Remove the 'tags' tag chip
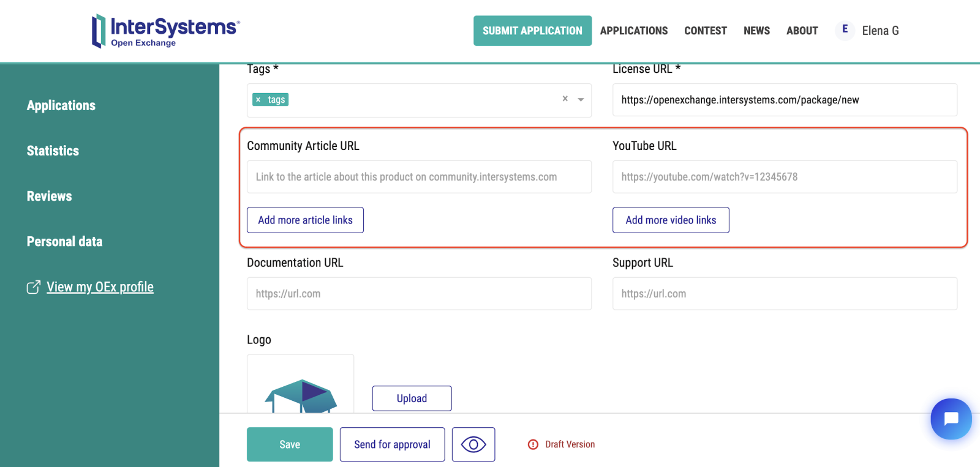The image size is (980, 467). tap(258, 100)
